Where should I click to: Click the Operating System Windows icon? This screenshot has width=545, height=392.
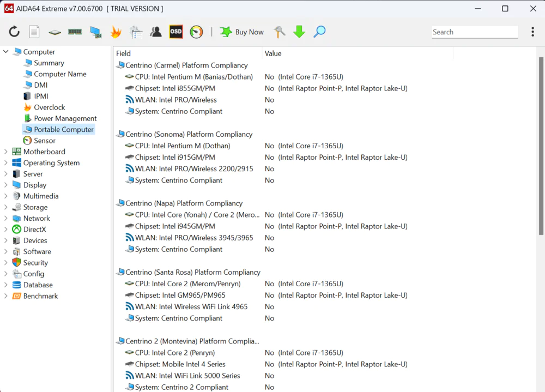click(x=16, y=163)
